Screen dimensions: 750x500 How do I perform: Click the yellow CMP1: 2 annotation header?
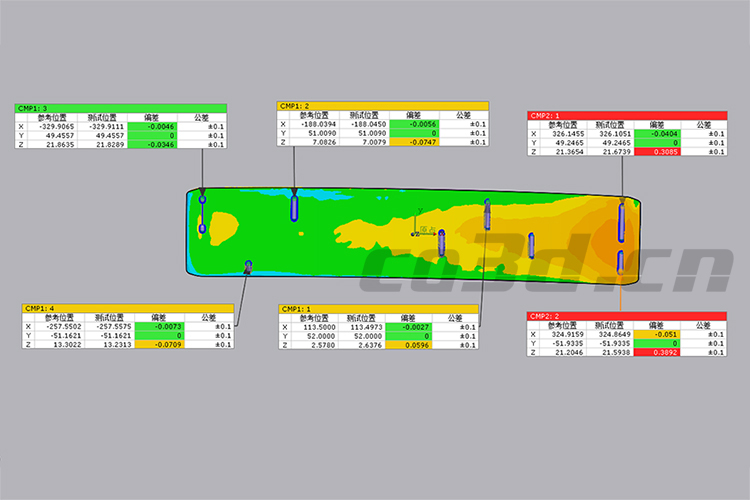click(383, 105)
